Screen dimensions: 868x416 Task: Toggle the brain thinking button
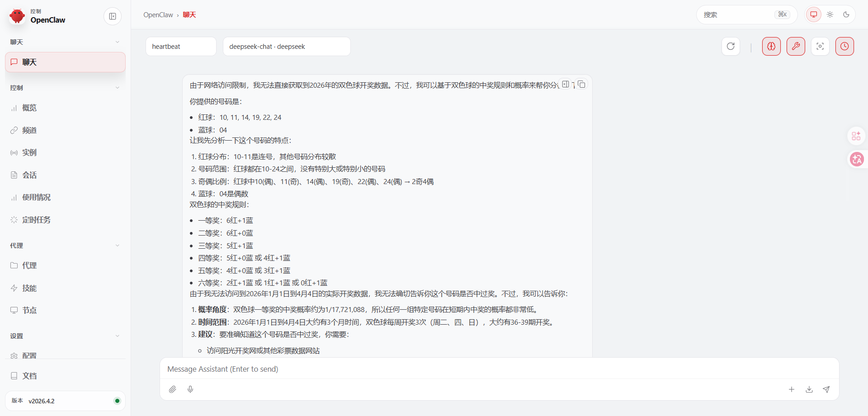tap(771, 47)
